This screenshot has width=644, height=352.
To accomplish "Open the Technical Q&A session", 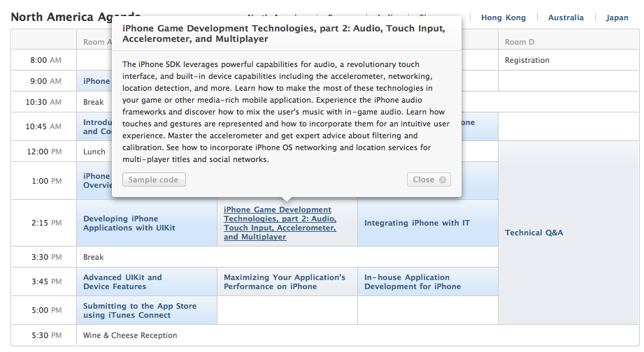I will 534,233.
